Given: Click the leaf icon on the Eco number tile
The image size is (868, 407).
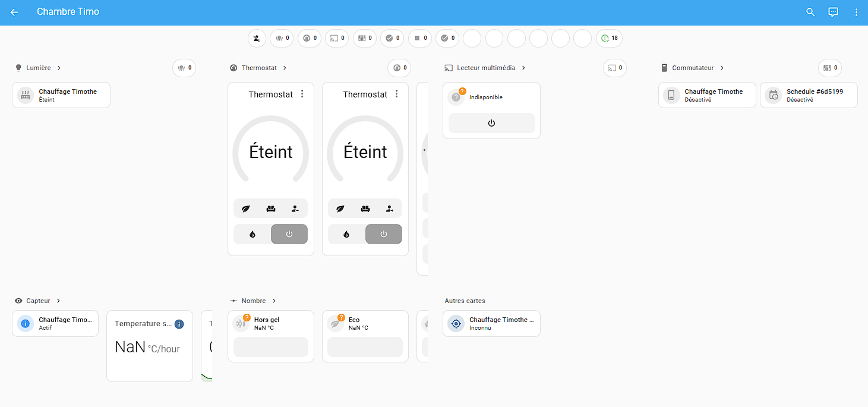Looking at the screenshot, I should click(x=335, y=323).
